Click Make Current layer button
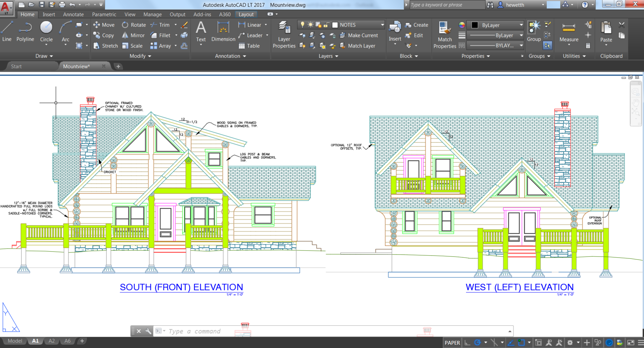Viewport: 644px width, 348px height. (359, 35)
